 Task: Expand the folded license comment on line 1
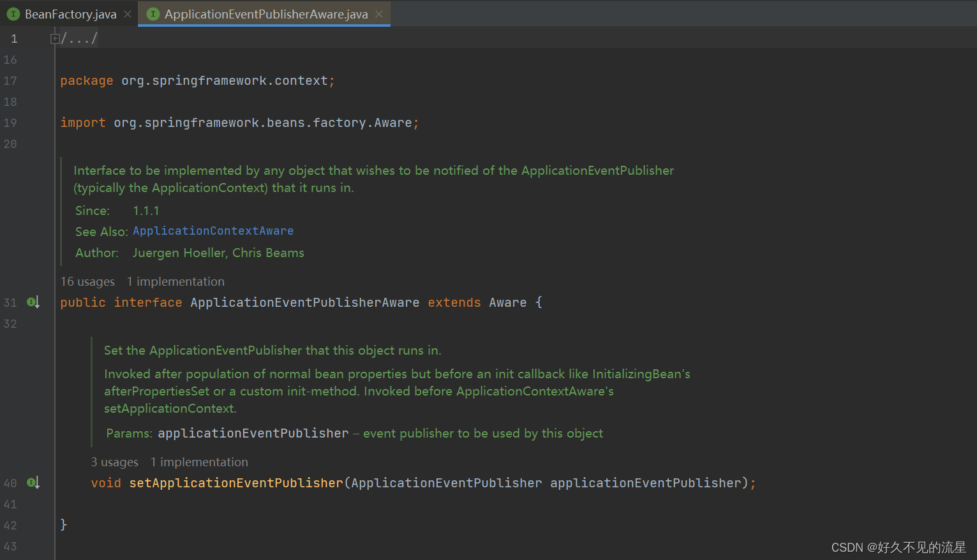(x=55, y=39)
